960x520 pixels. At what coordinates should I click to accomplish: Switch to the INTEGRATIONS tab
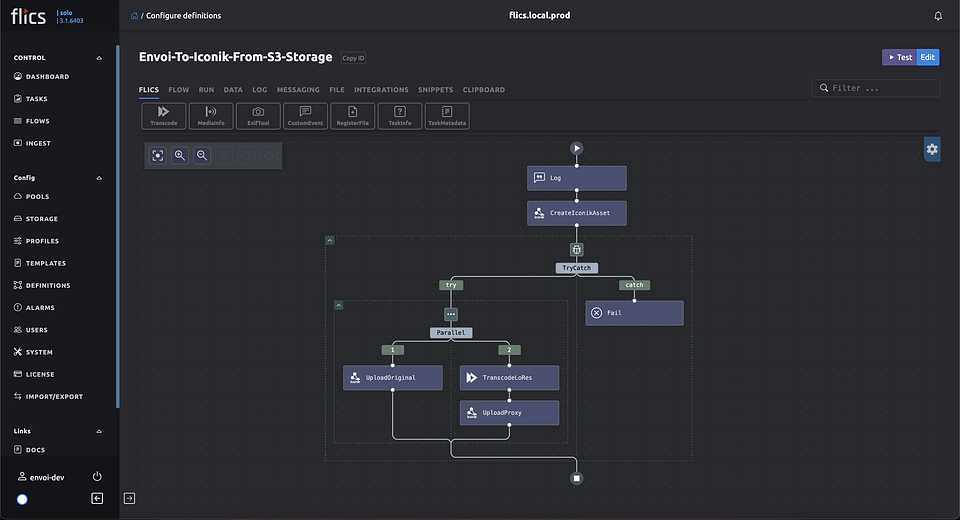pos(381,90)
